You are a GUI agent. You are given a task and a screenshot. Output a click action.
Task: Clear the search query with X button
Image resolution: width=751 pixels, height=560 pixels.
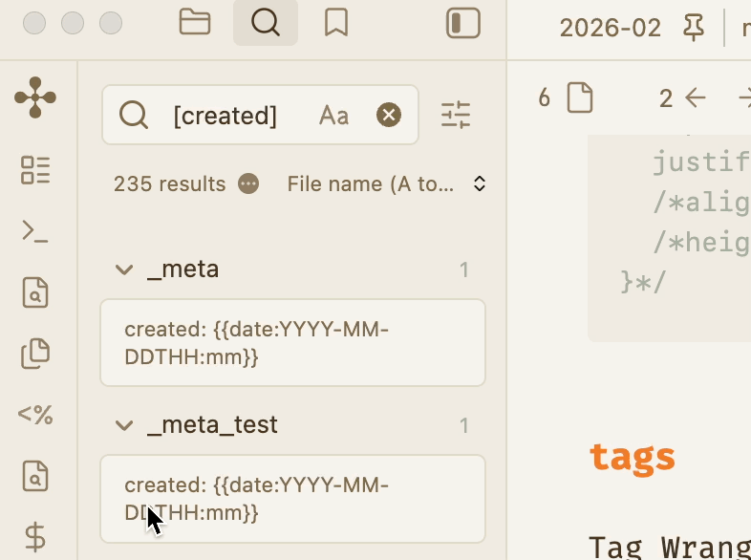tap(388, 116)
